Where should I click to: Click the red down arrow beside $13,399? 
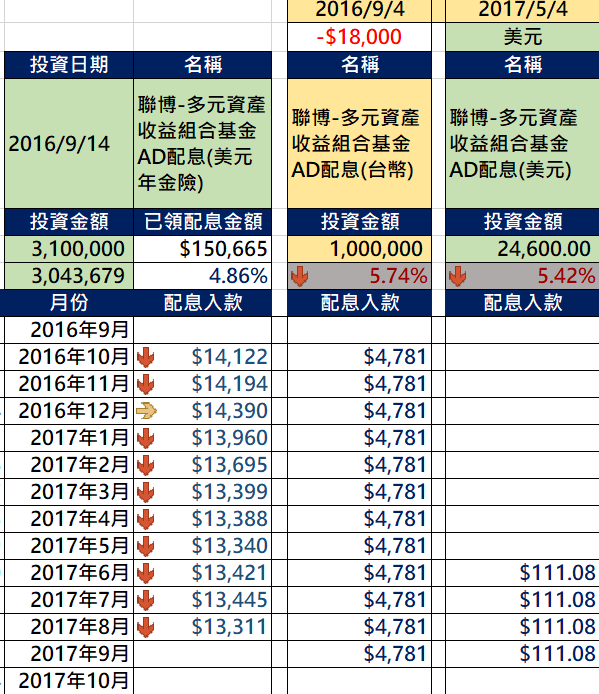(146, 492)
